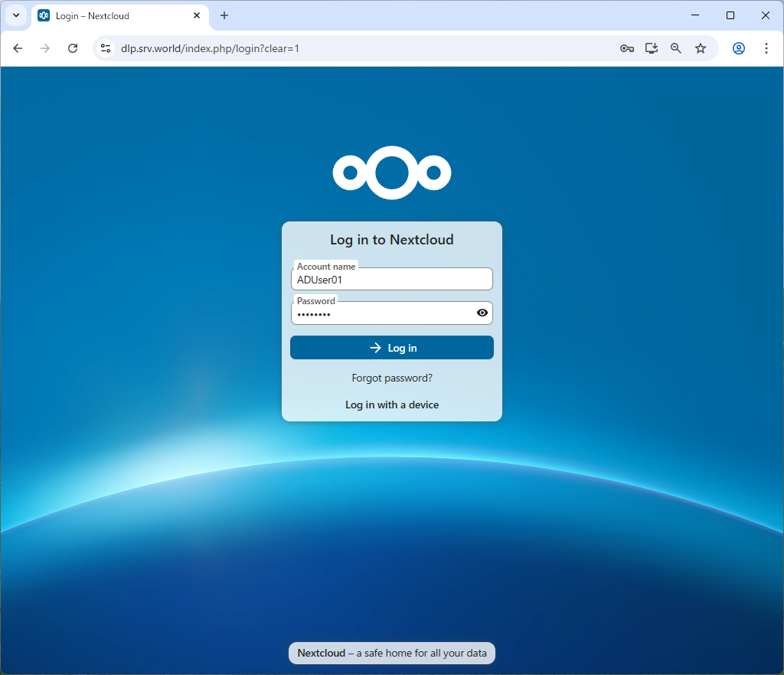View site information icon beside the URL
784x675 pixels.
tap(106, 48)
